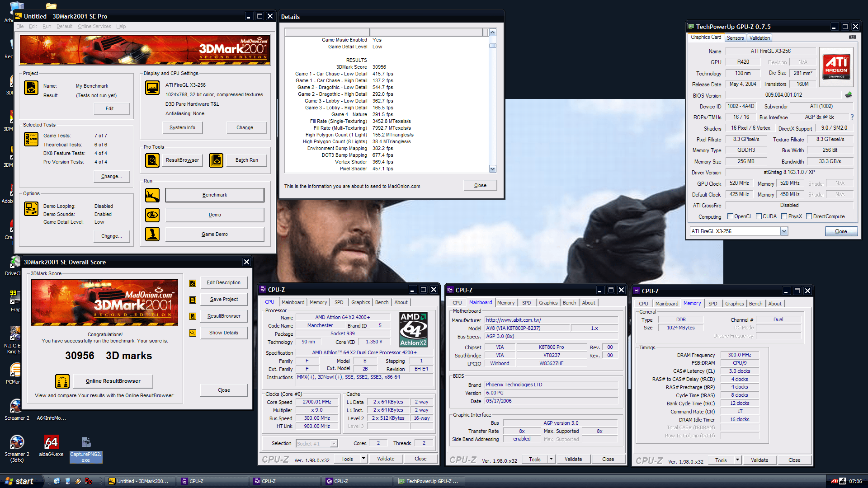Open aida64.exe desktop icon
This screenshot has width=868, height=488.
[x=51, y=446]
